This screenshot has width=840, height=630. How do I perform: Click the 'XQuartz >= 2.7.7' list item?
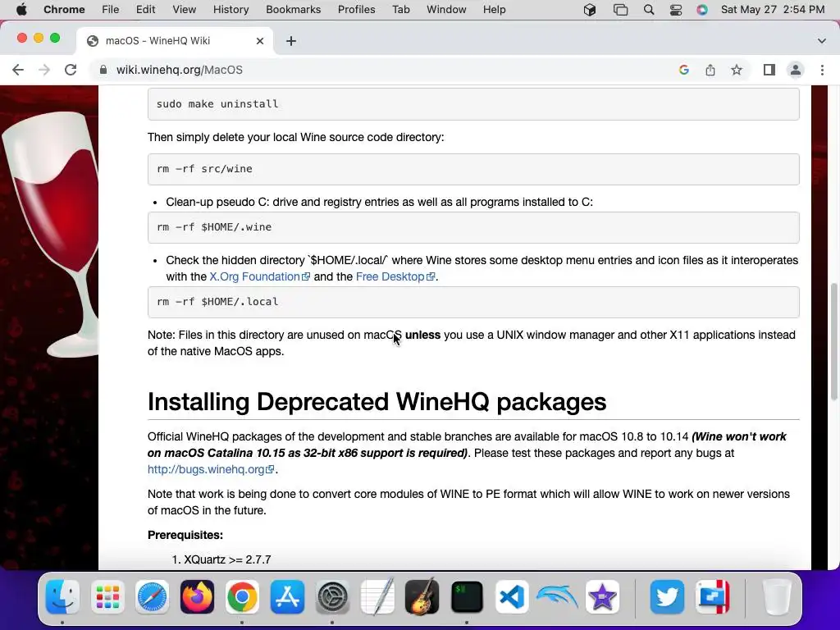(x=227, y=559)
